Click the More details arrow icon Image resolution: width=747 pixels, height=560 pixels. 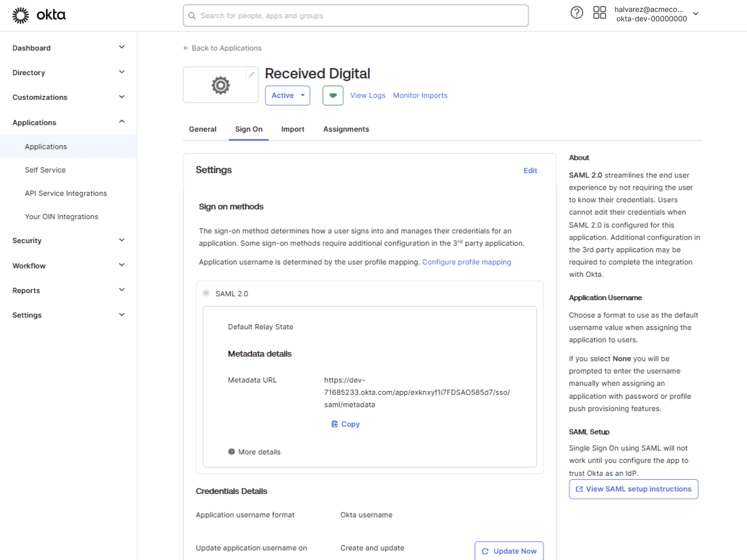coord(231,452)
